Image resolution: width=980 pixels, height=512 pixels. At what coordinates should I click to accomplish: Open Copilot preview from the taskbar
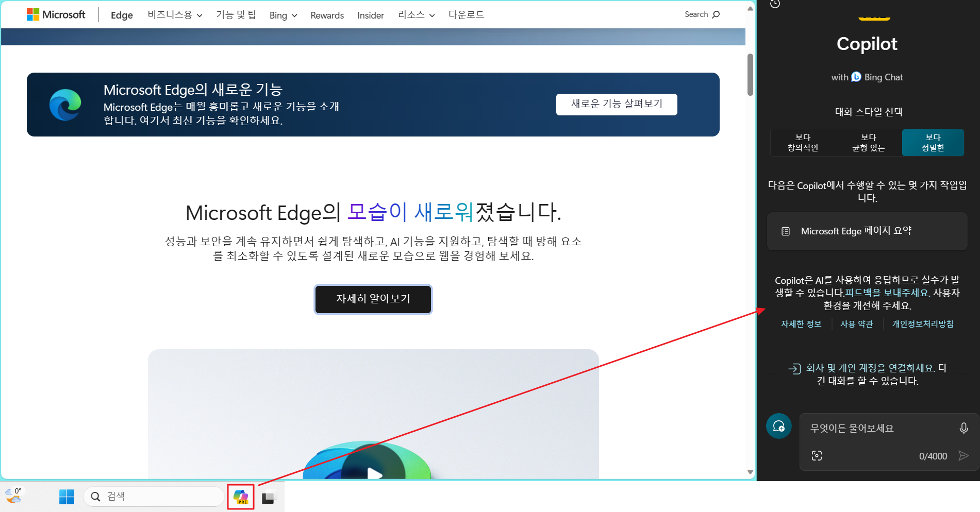pos(241,497)
